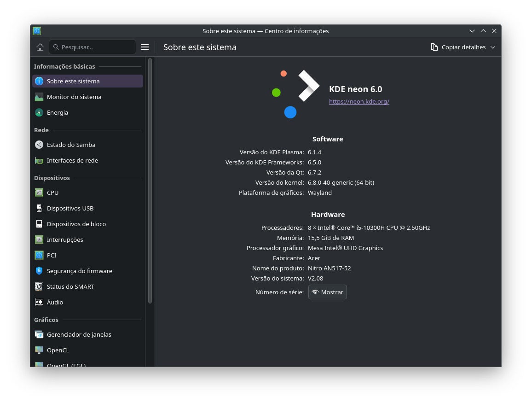Reveal serial number with Mostrar eye button
This screenshot has width=532, height=403.
tap(327, 292)
